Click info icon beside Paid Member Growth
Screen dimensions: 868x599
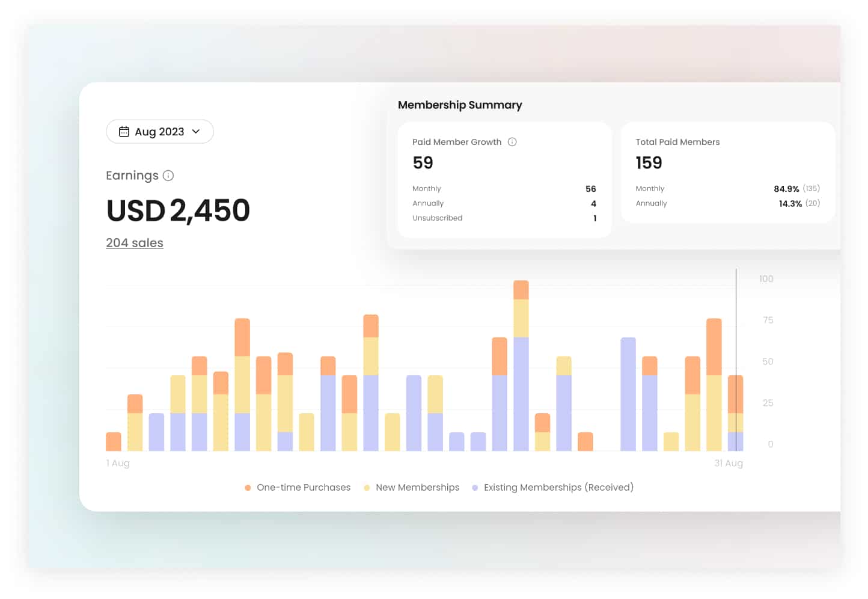512,142
